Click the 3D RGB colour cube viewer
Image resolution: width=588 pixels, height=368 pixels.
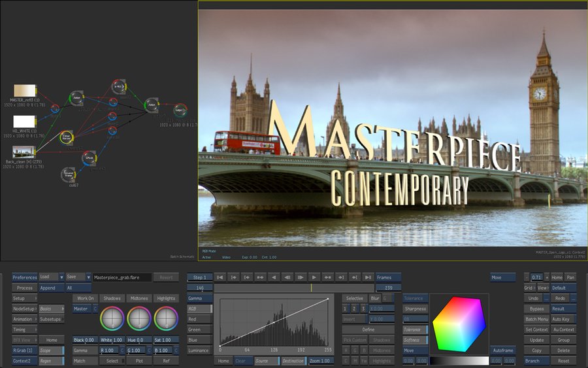click(x=459, y=324)
